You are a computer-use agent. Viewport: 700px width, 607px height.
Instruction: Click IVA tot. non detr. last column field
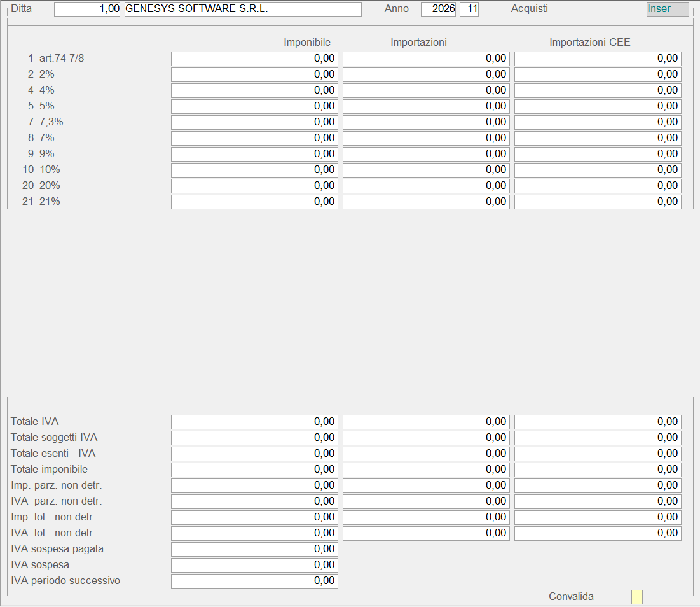[x=598, y=533]
